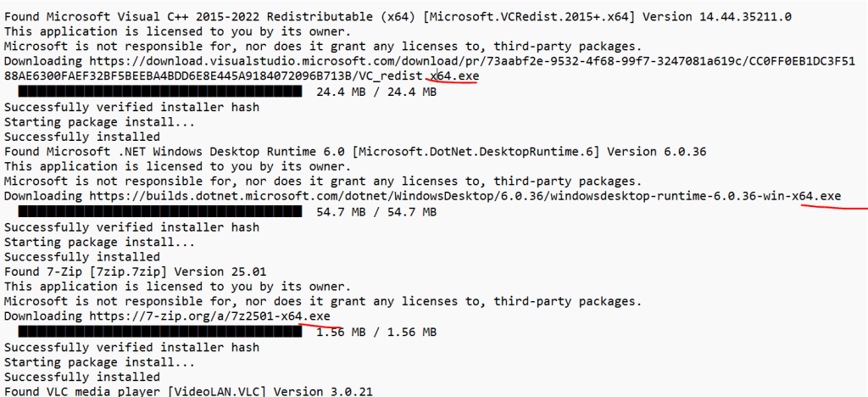Click the "54.7 MB / 54.7 MB" size text
The image size is (868, 397).
[376, 211]
